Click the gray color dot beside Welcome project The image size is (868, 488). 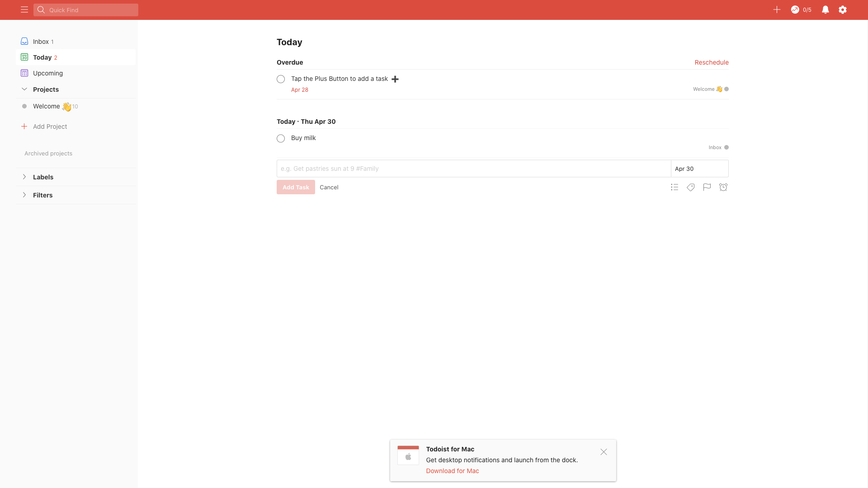click(24, 106)
